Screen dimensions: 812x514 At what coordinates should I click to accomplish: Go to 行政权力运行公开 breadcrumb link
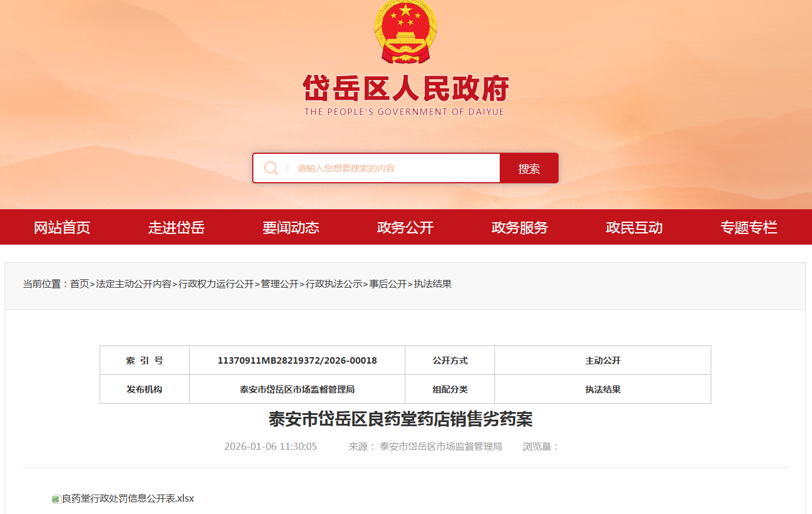click(216, 284)
